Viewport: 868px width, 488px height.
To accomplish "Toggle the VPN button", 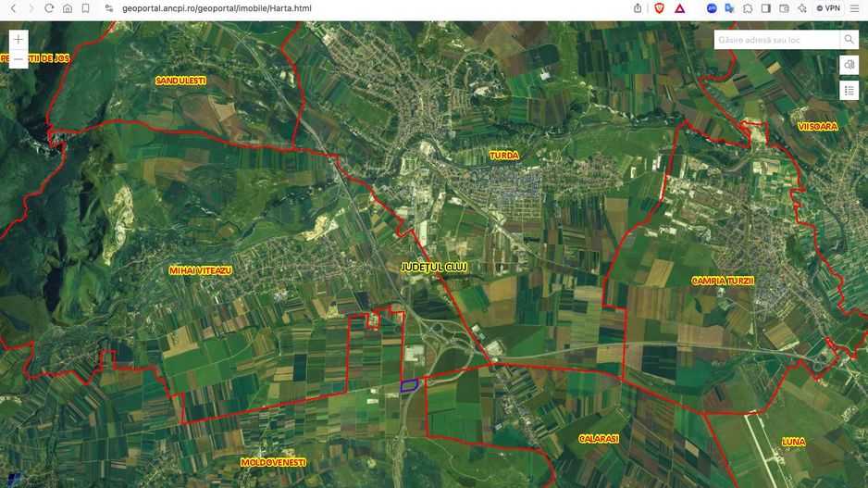I will pyautogui.click(x=828, y=8).
